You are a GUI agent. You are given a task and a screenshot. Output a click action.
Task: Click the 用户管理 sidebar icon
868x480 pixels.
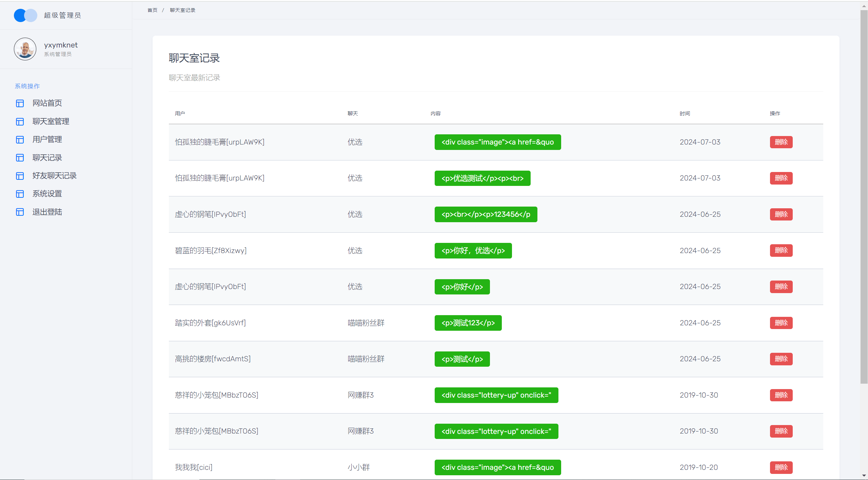point(20,139)
